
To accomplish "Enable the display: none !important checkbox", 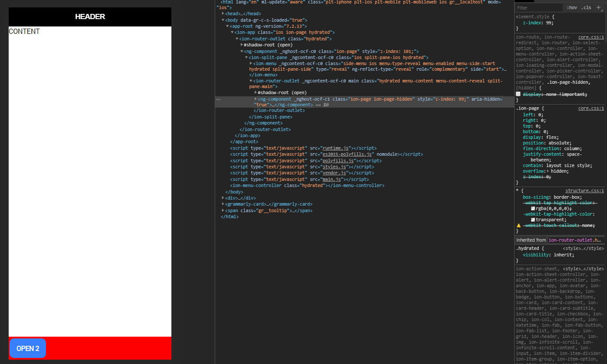I will pos(518,94).
